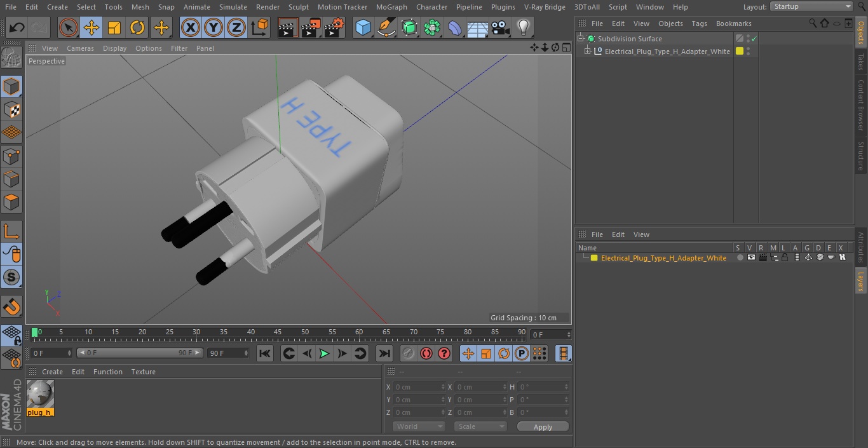Viewport: 868px width, 448px height.
Task: Expand Electrical_Plug_Type_H_Adapter_White object tree
Action: pyautogui.click(x=588, y=51)
